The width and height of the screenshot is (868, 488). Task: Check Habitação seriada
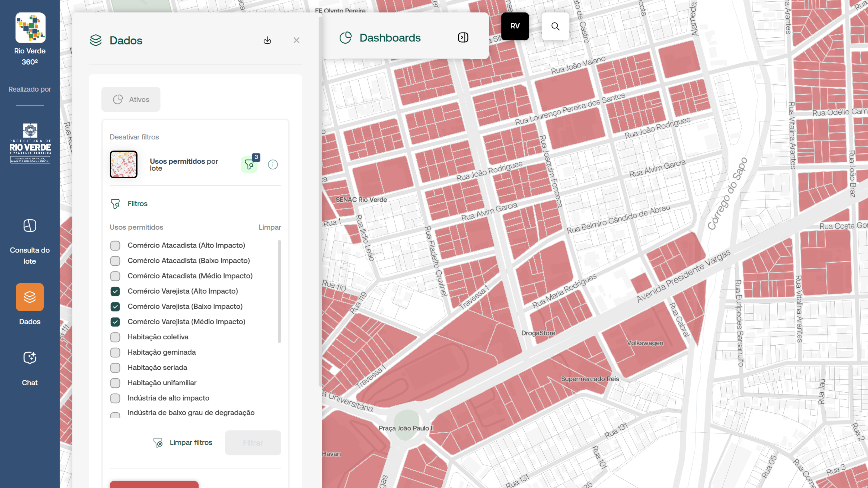click(x=115, y=368)
